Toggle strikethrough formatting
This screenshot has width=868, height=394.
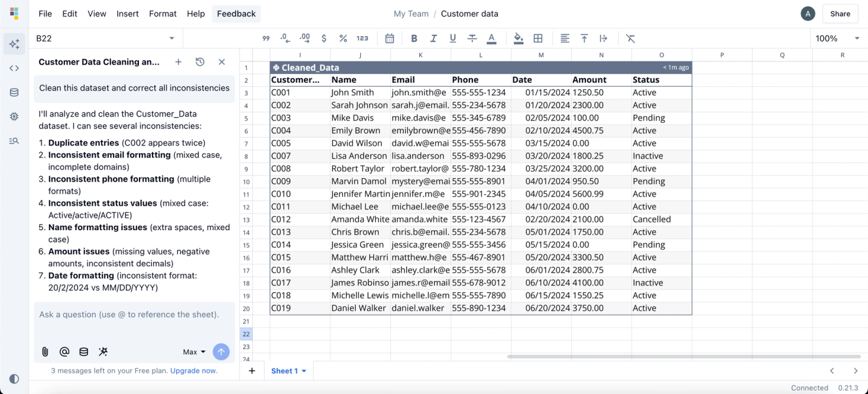[472, 38]
